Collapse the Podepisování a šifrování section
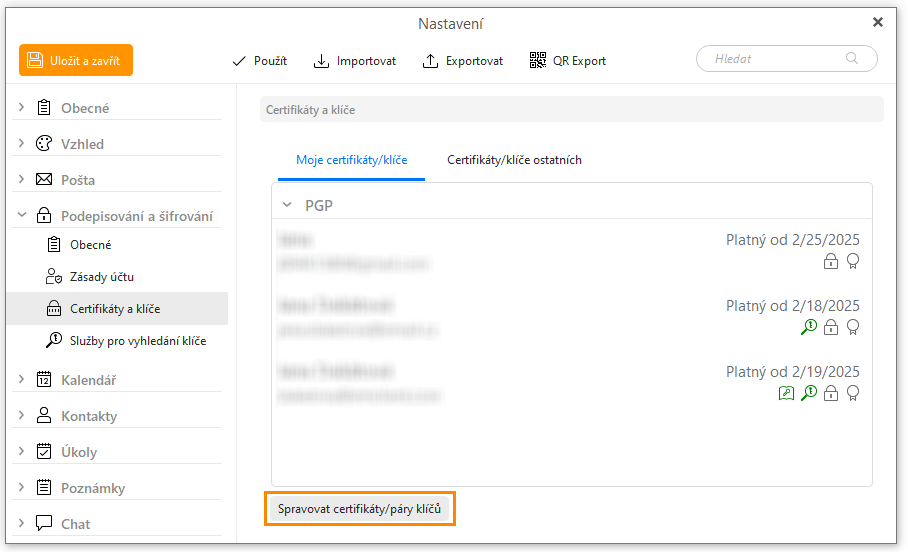 click(22, 216)
